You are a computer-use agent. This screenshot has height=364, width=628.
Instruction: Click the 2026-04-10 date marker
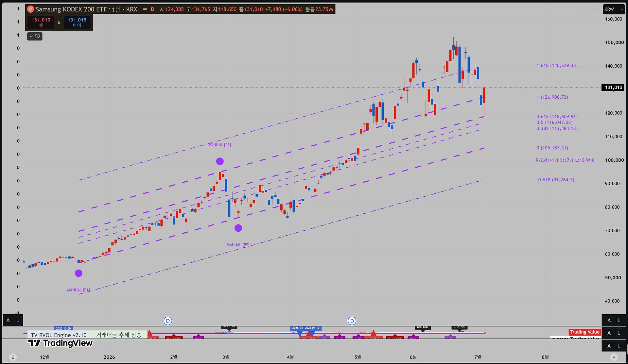(x=312, y=328)
